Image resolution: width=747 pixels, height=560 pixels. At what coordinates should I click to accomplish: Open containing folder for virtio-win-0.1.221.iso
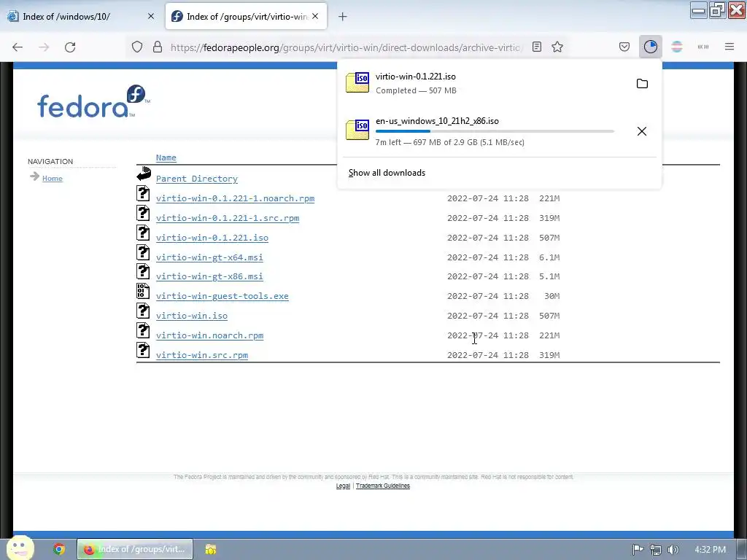click(x=642, y=84)
